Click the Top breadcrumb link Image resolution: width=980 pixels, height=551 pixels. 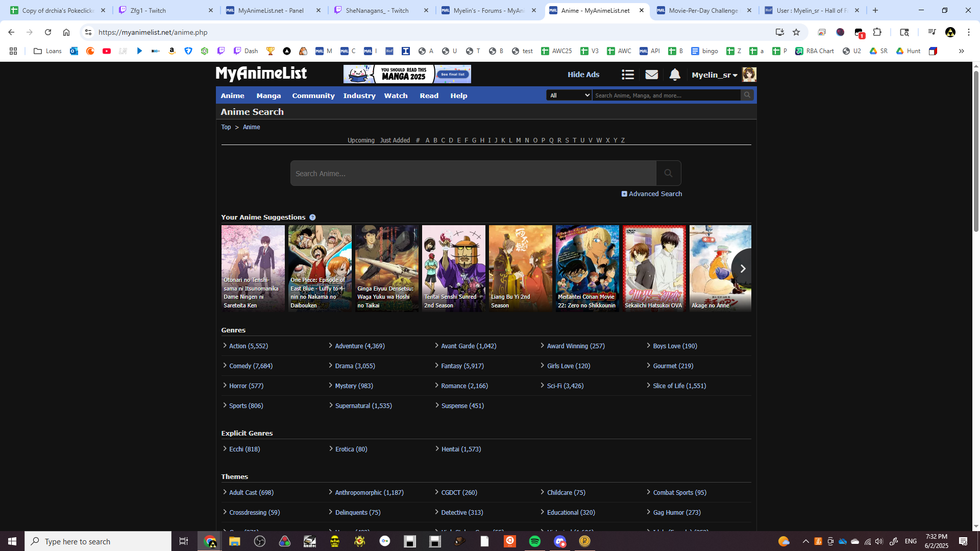[x=226, y=127]
